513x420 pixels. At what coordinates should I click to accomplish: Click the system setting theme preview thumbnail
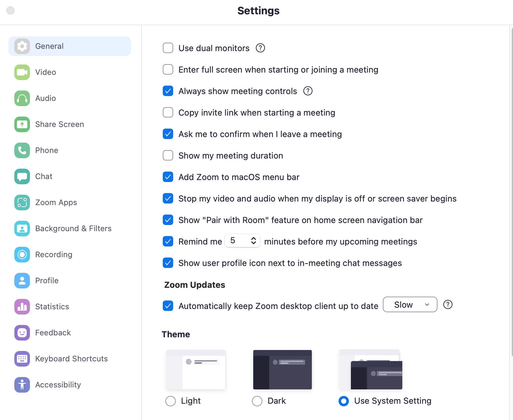pos(370,370)
